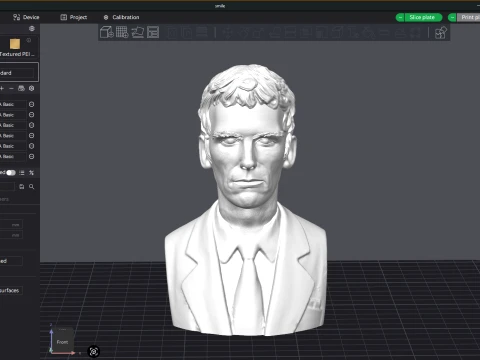Click the reset camera view icon
The width and height of the screenshot is (480, 360).
click(94, 351)
